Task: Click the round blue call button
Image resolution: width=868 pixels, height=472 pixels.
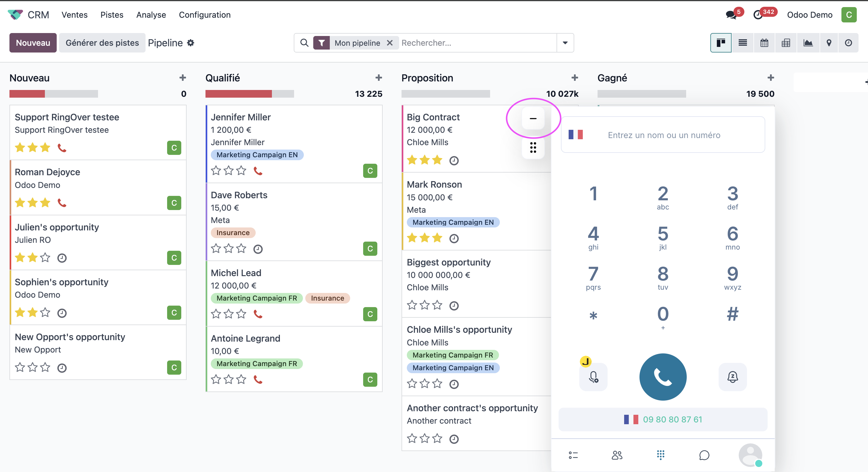Action: [663, 377]
